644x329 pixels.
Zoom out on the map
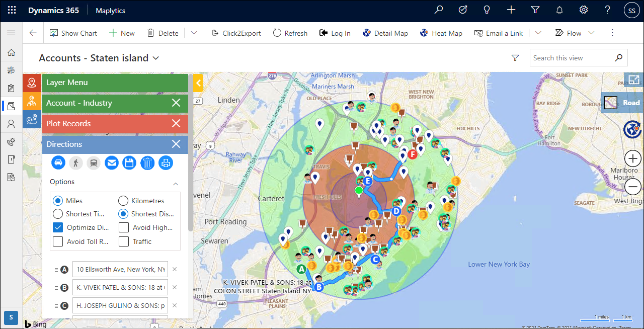[x=632, y=187]
